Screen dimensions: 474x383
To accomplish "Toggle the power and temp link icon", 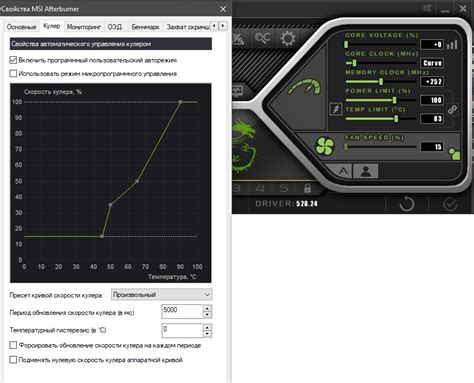I will click(x=452, y=109).
